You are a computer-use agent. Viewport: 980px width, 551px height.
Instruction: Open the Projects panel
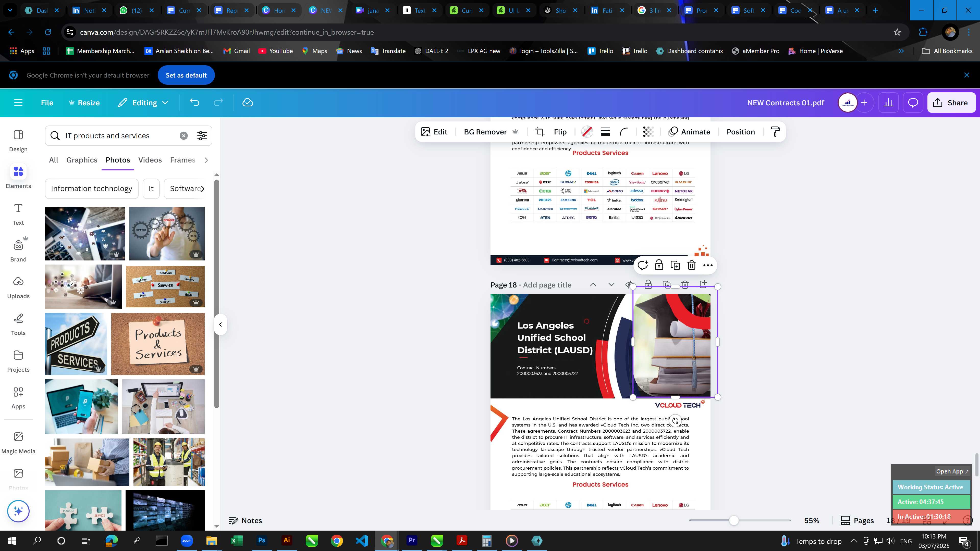tap(18, 361)
